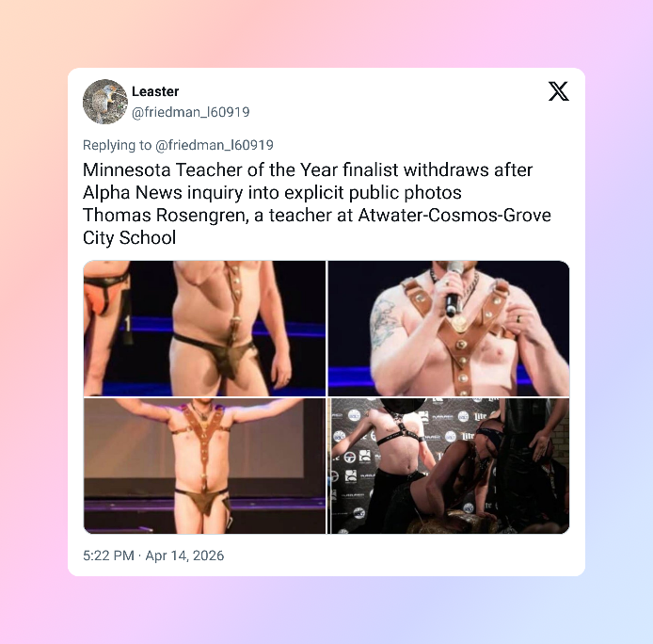Viewport: 653px width, 644px height.
Task: Click the 'Replying to' label text
Action: click(x=117, y=145)
